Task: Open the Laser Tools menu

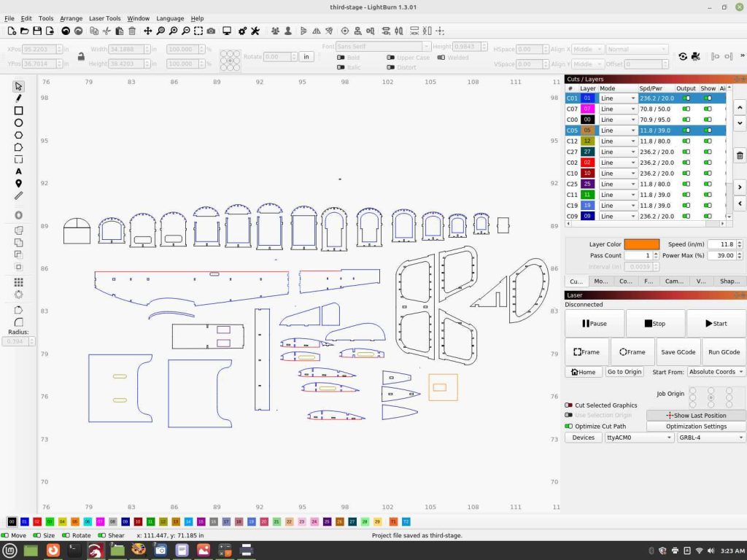Action: 104,18
